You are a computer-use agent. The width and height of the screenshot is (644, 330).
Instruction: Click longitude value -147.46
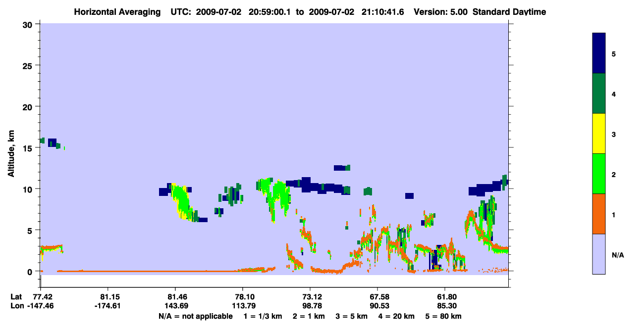click(40, 306)
